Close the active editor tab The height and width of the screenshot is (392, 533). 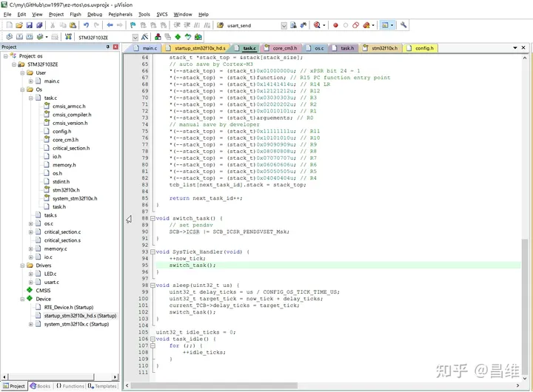(523, 47)
